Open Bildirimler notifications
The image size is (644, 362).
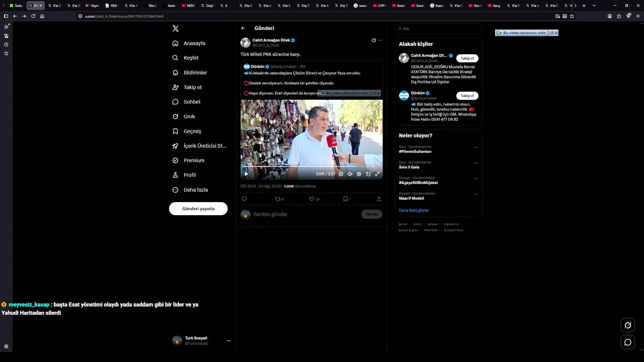click(x=190, y=72)
